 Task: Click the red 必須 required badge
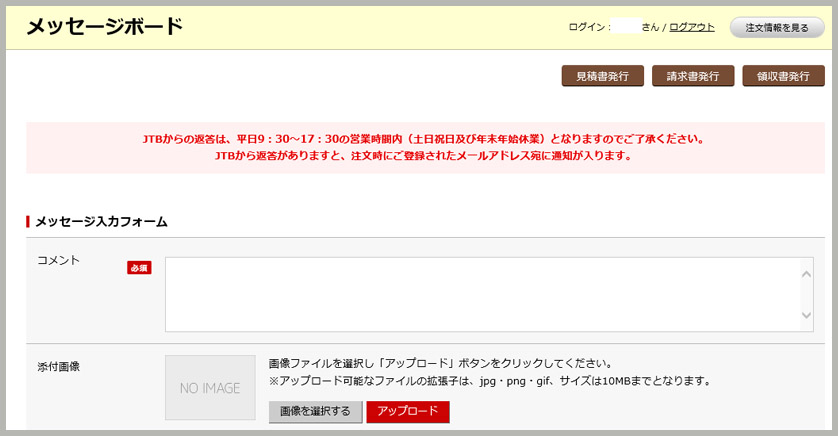click(139, 268)
